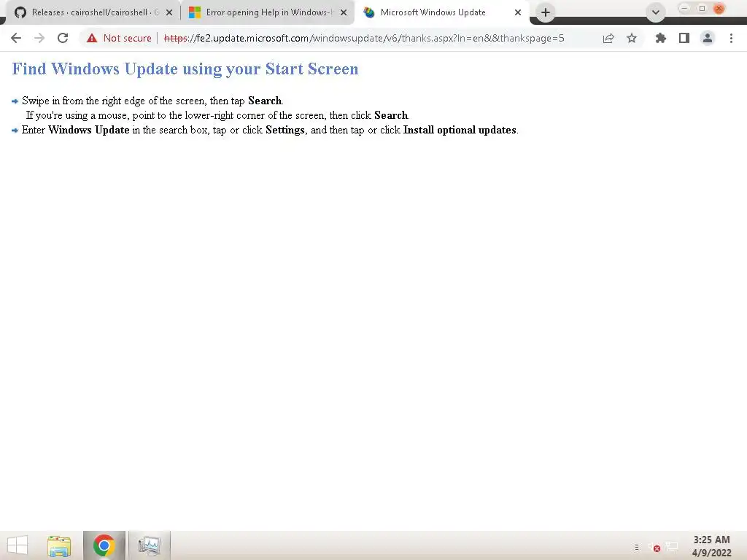This screenshot has width=747, height=560.
Task: Click the muted volume tray icon
Action: (654, 548)
